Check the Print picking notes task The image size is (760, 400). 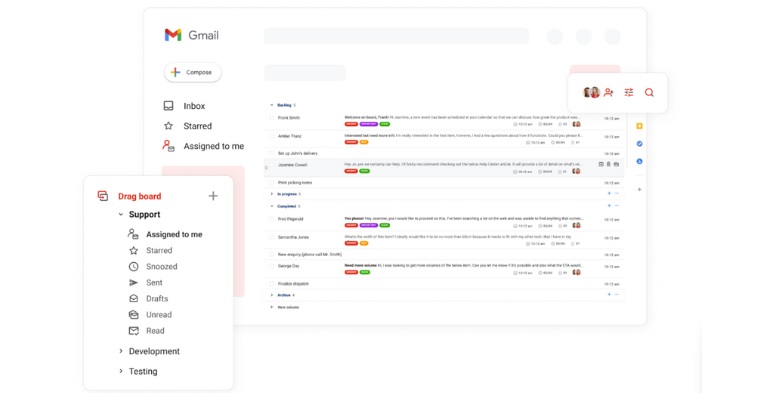(x=271, y=183)
